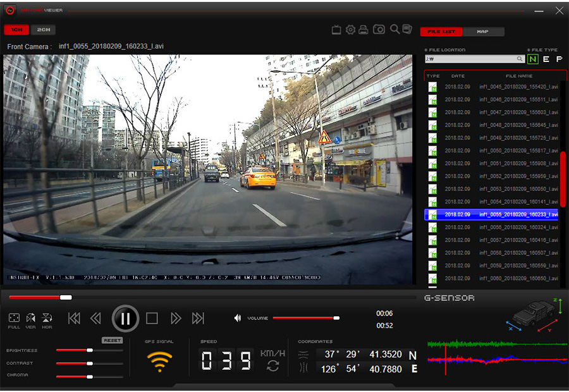Open the file location browse field

point(474,59)
